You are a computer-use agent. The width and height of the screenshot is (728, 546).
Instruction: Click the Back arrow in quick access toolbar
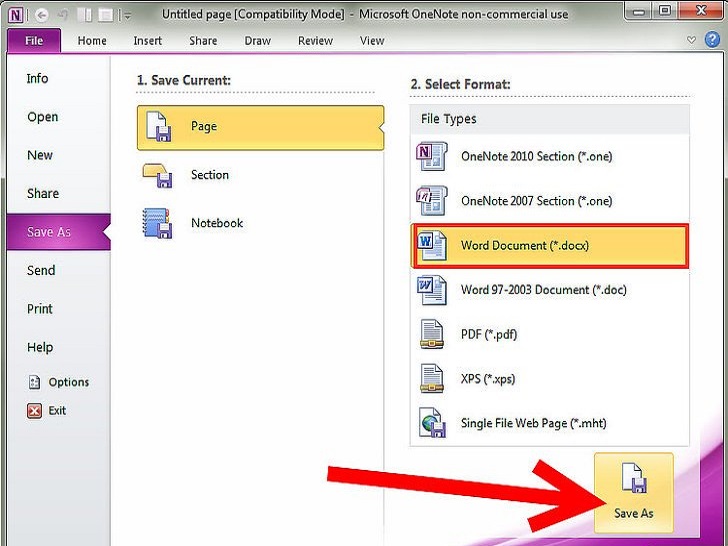pos(41,15)
